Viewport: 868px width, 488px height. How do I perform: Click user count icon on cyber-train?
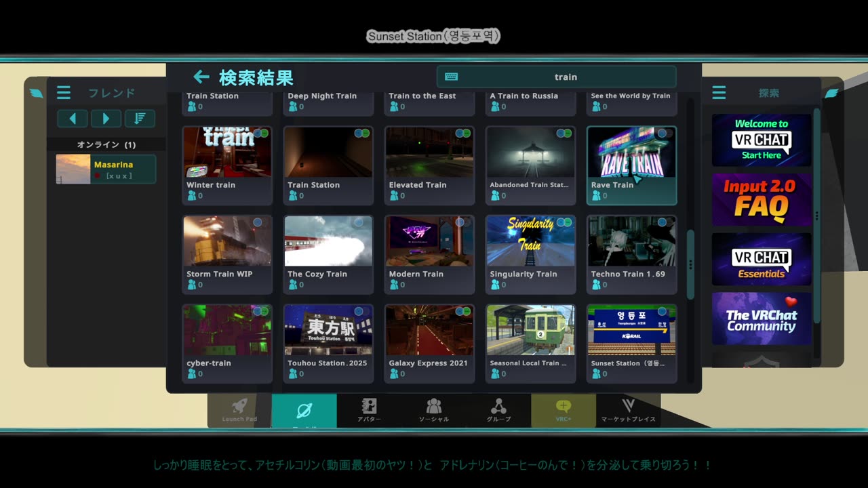click(x=191, y=373)
